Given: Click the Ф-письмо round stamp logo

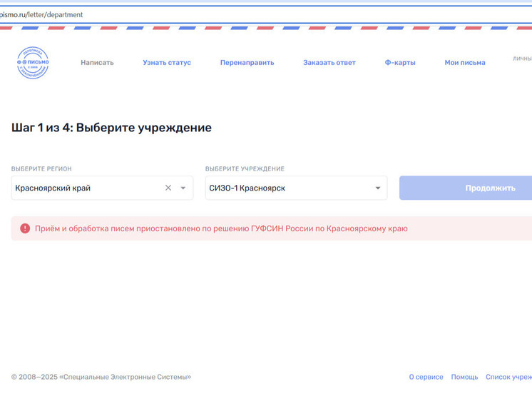Looking at the screenshot, I should tap(33, 63).
